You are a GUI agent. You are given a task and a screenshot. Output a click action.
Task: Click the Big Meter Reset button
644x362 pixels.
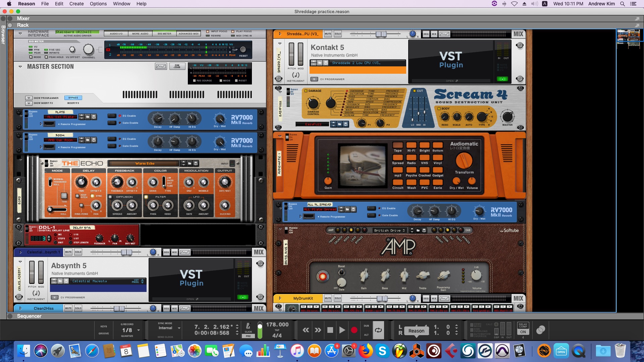(243, 50)
